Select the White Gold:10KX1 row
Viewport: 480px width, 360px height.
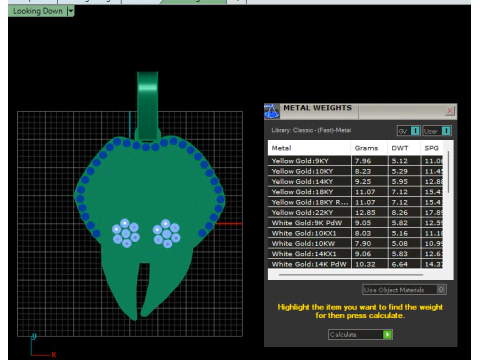click(355, 233)
